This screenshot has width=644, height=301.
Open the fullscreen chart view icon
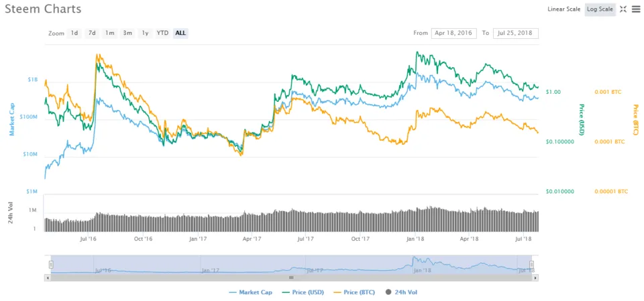point(623,9)
